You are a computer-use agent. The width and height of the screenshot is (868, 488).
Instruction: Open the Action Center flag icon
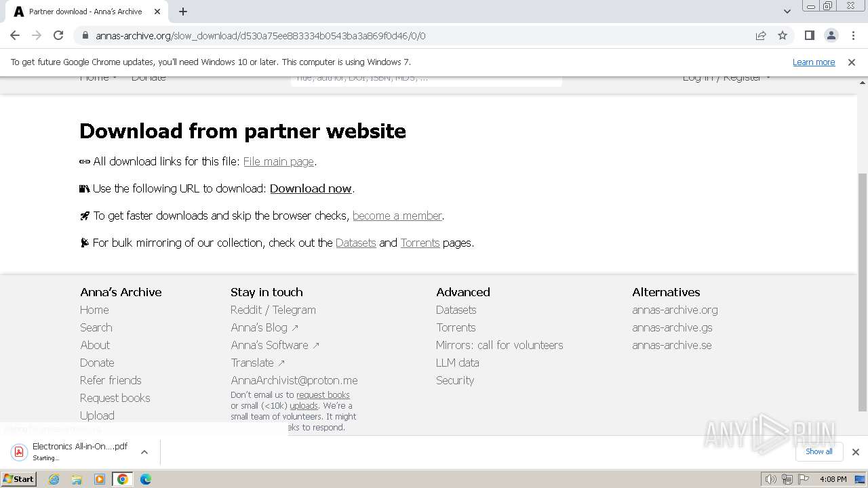coord(802,479)
